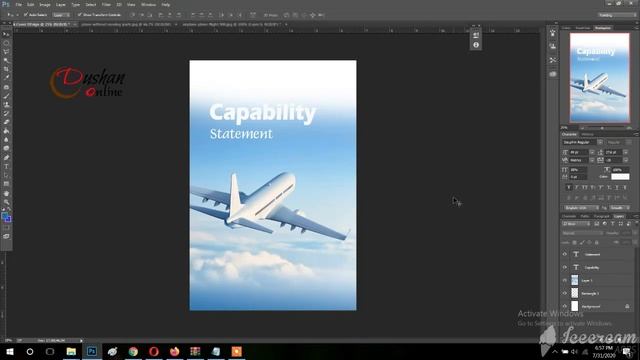640x360 pixels.
Task: Select the Statement layer name
Action: [x=592, y=254]
